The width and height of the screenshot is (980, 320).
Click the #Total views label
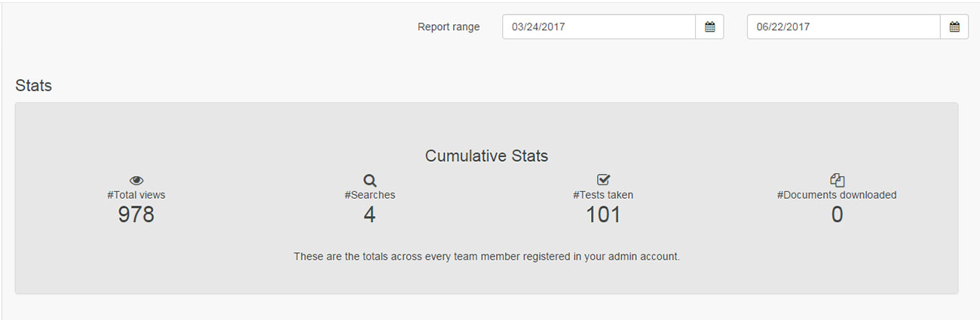tap(136, 195)
